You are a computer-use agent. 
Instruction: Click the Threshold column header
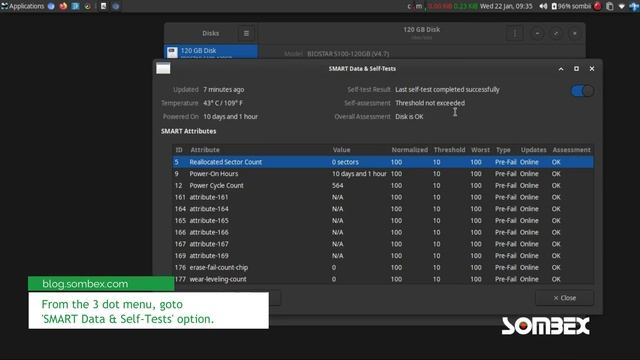click(449, 150)
